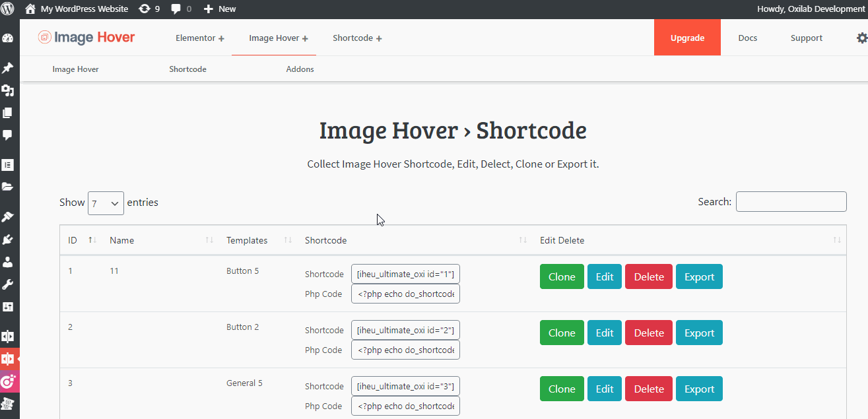The width and height of the screenshot is (868, 419).
Task: Sort the table by the Name column
Action: coord(160,240)
